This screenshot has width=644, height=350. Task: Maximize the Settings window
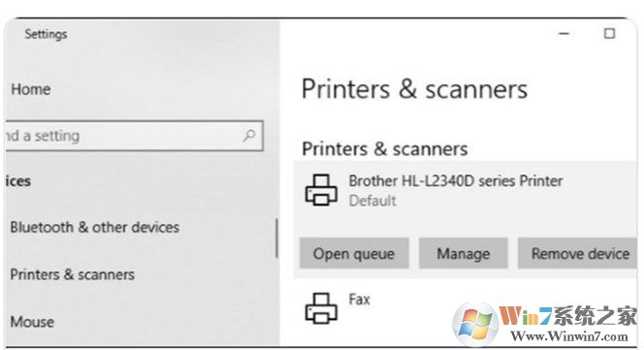[x=609, y=33]
